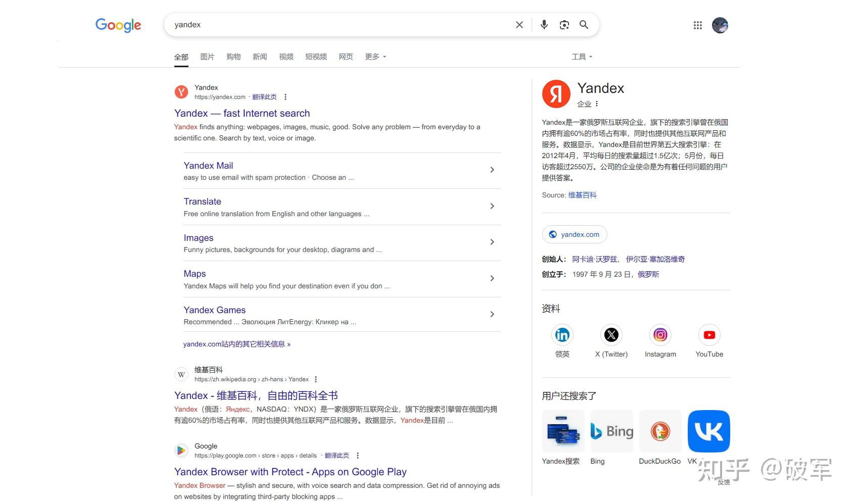Open the Yandex Mail sitelink

tap(208, 166)
